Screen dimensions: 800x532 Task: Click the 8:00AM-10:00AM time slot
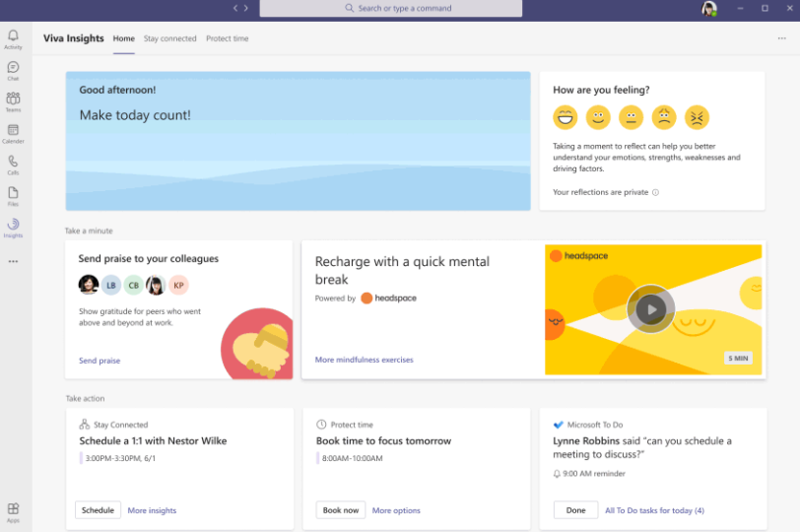pos(352,458)
